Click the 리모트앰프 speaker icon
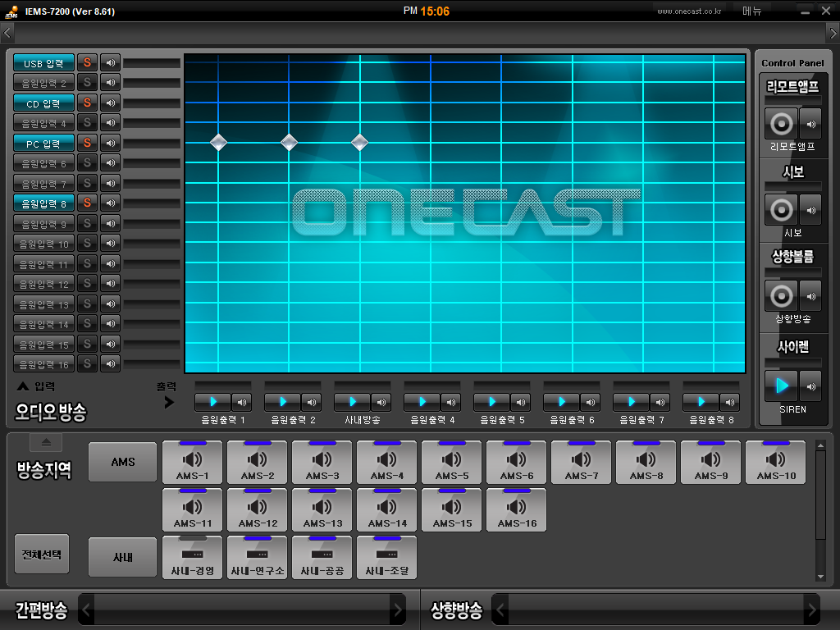The height and width of the screenshot is (630, 840). (x=810, y=124)
